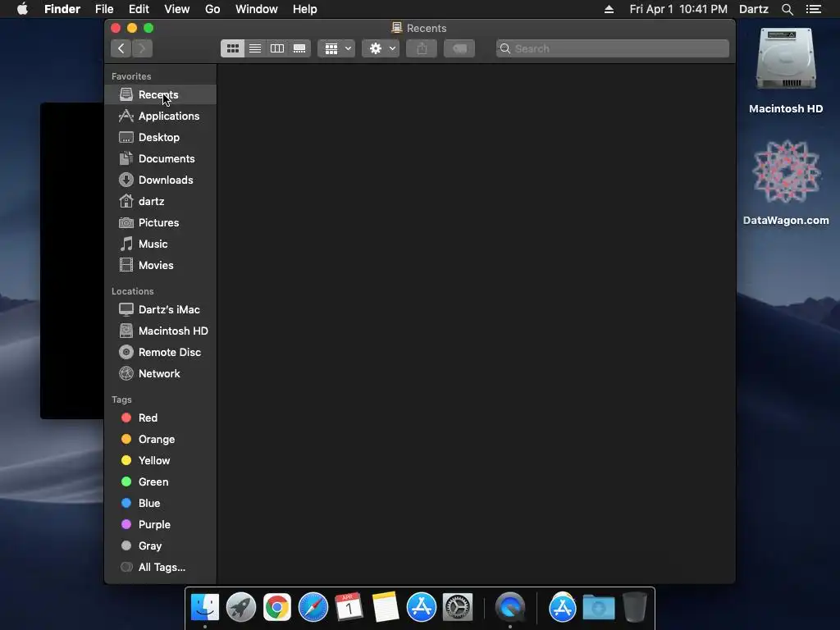Switch Finder to gallery view
Image resolution: width=840 pixels, height=630 pixels.
(x=299, y=48)
